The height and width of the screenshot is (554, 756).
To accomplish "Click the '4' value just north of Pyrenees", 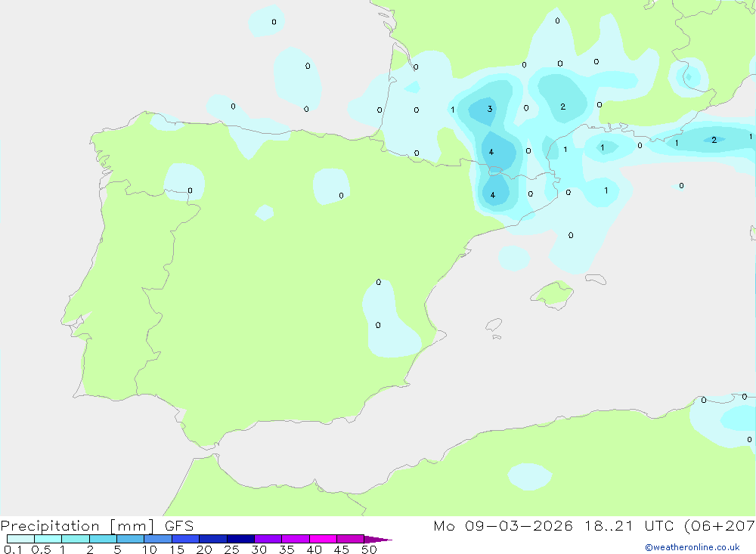I will click(491, 153).
